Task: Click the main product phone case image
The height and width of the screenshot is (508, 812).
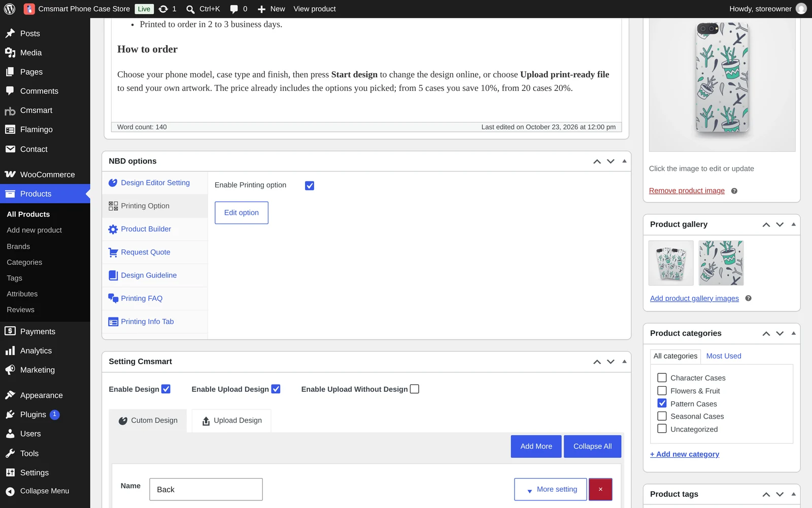Action: [722, 85]
